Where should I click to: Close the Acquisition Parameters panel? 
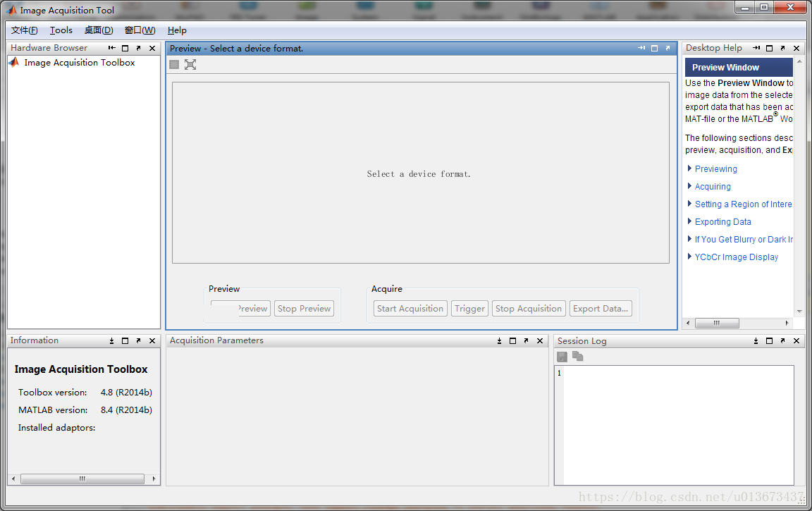[540, 340]
